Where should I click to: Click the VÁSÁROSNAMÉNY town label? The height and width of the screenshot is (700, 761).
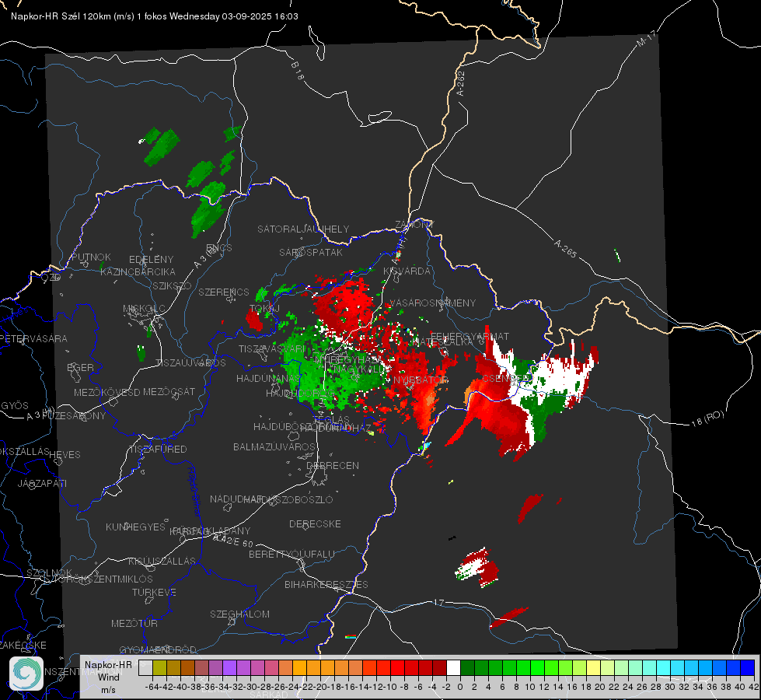pos(433,303)
